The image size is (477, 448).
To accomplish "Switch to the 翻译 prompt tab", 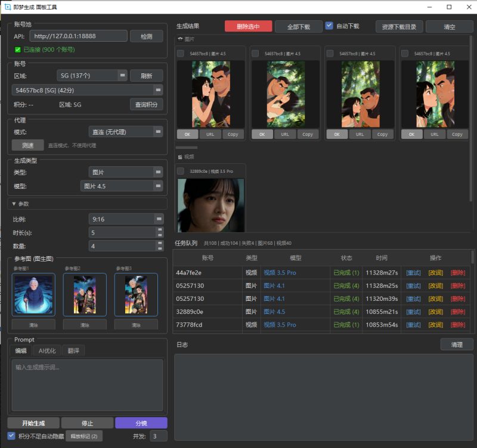I will [x=74, y=351].
